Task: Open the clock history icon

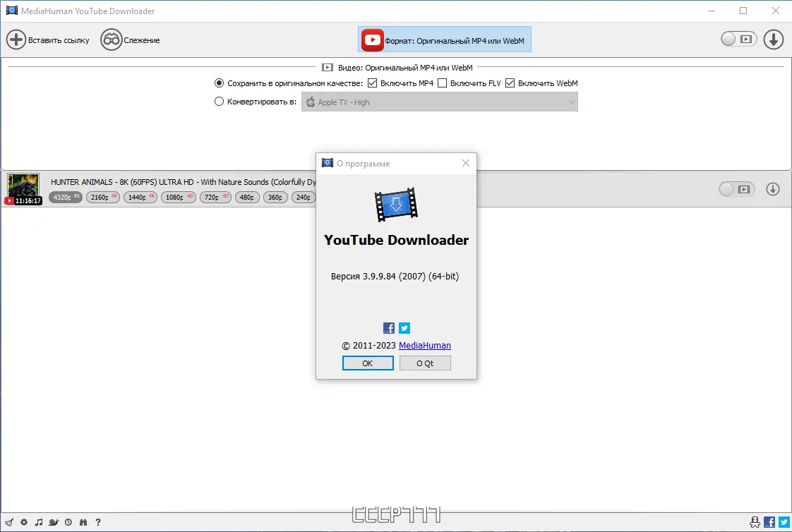Action: click(x=68, y=522)
